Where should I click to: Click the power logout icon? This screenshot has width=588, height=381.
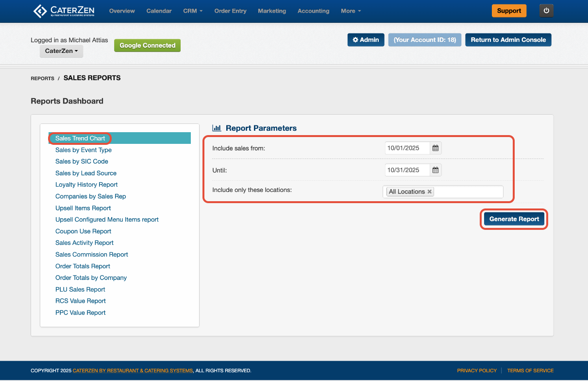click(x=546, y=11)
